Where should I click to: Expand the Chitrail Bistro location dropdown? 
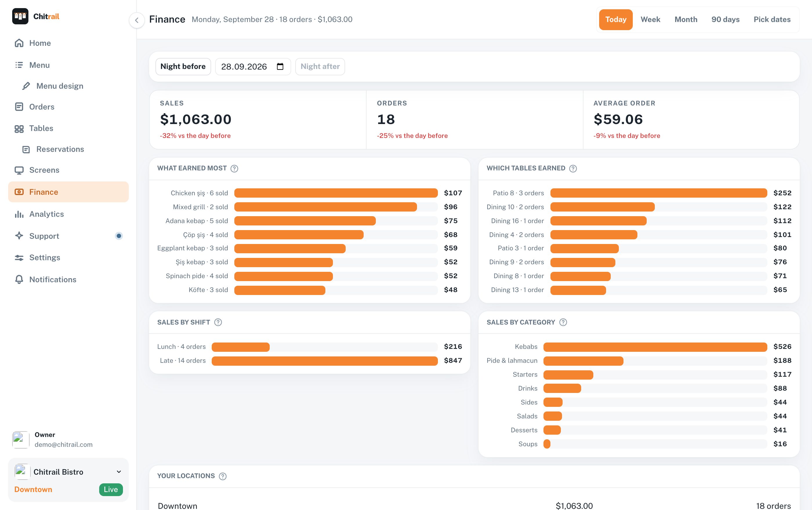[119, 471]
